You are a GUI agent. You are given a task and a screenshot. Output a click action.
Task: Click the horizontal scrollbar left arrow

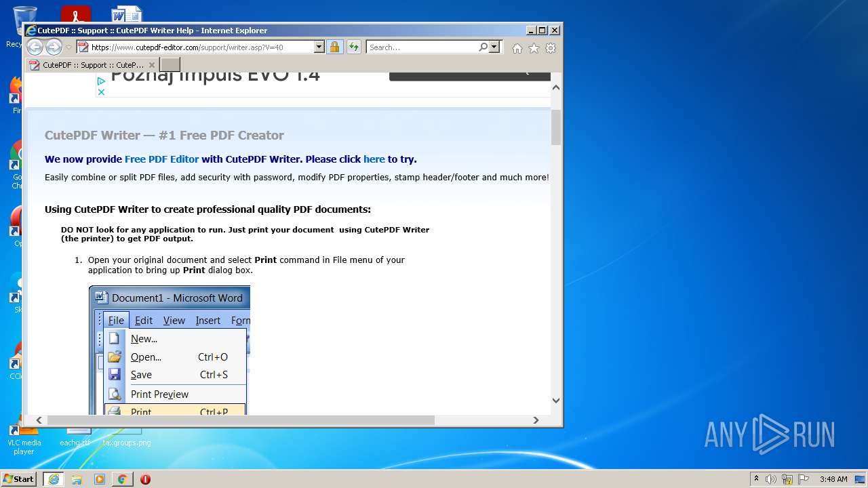click(39, 420)
